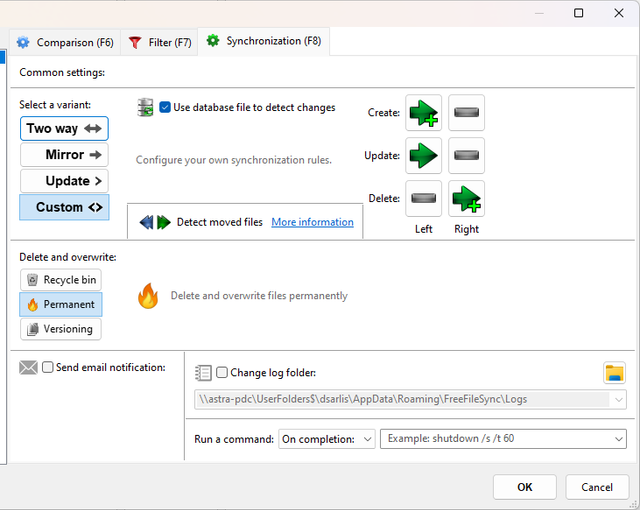Click the 'Delete and overwrite files permanently' text
The height and width of the screenshot is (510, 640).
(x=259, y=296)
